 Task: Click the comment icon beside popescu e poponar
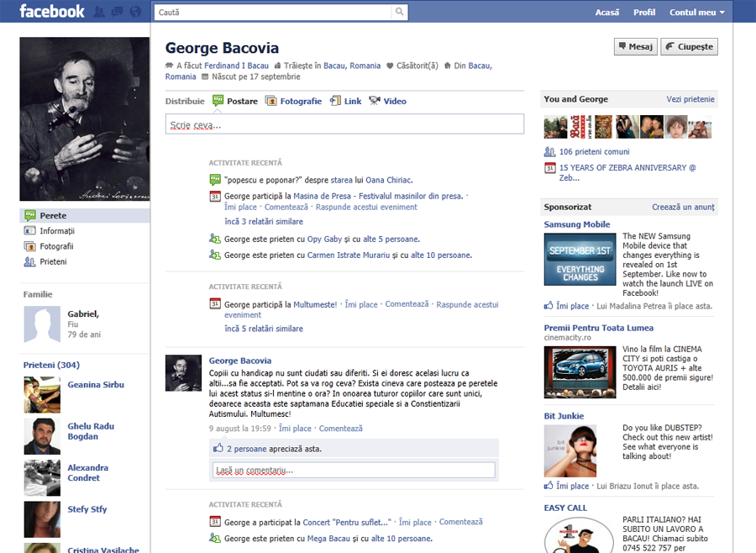click(215, 180)
